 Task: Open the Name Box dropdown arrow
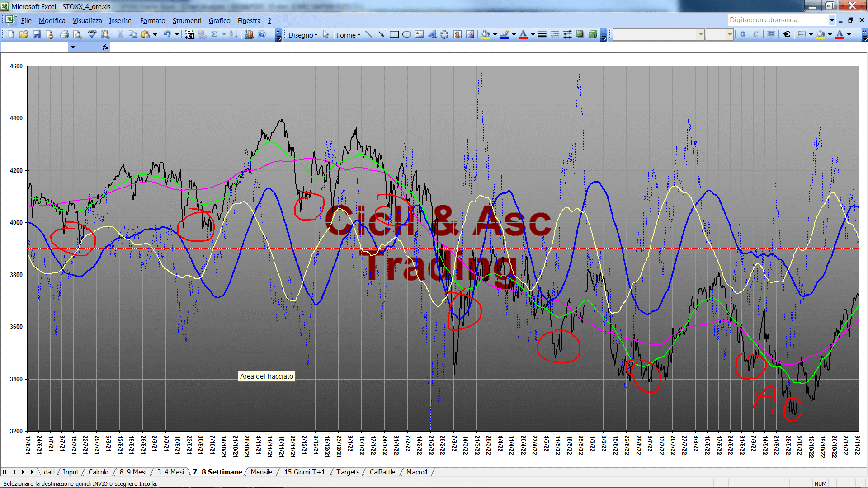point(73,47)
